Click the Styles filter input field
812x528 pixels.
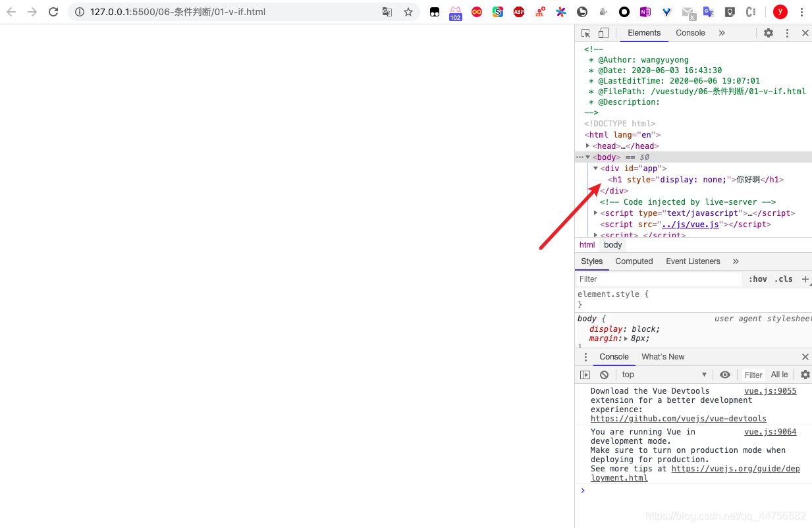[x=659, y=279]
